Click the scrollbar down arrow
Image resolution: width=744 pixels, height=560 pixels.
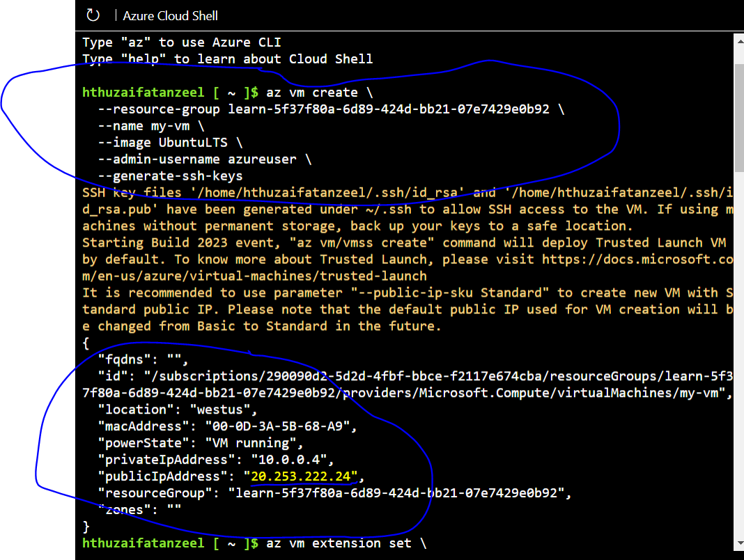tap(740, 543)
